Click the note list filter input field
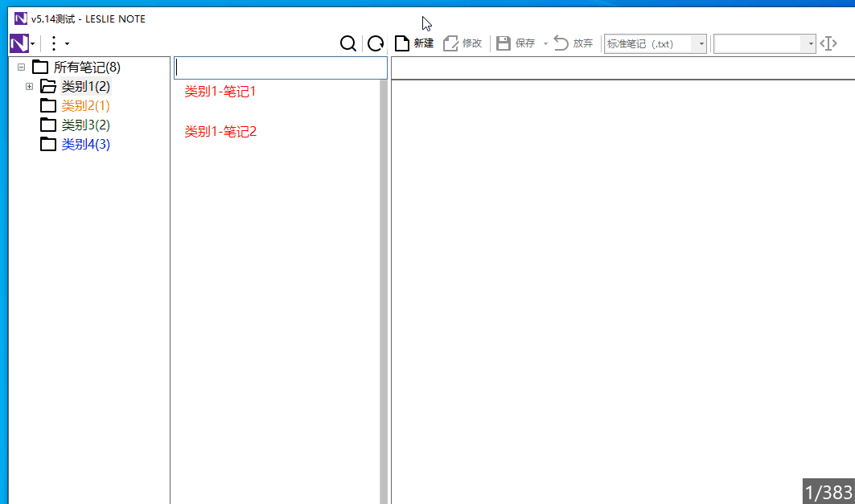Screen dimensions: 855x504 280,68
